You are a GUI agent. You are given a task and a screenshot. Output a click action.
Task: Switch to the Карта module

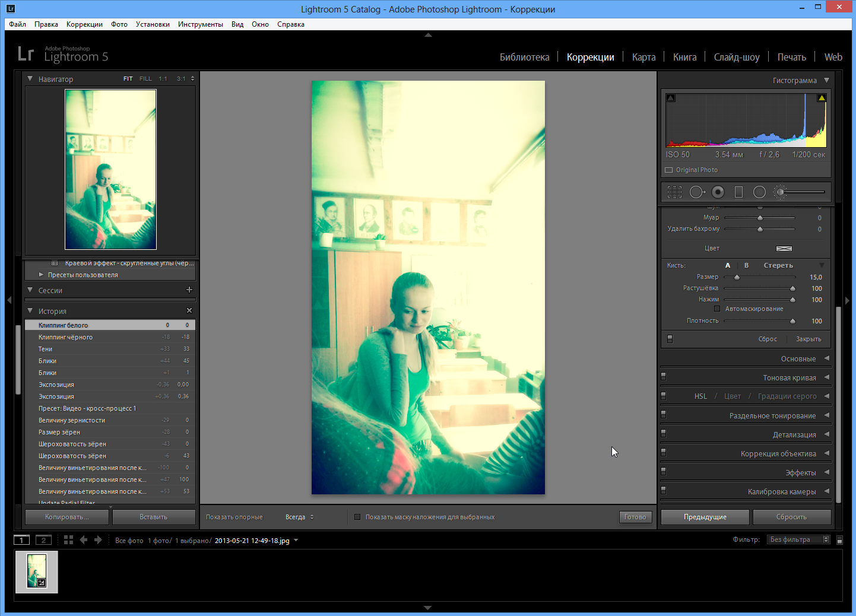[x=644, y=57]
